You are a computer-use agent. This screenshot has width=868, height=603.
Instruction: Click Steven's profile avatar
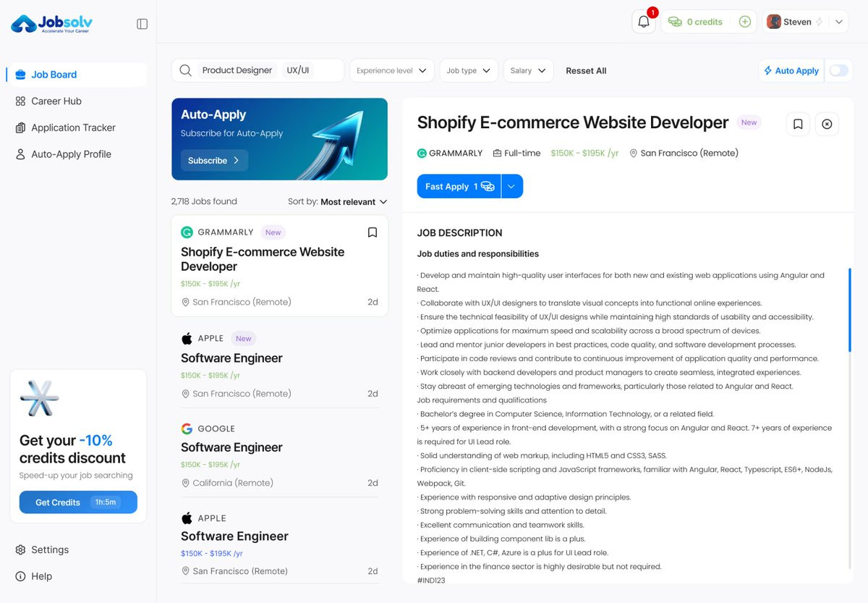click(x=774, y=22)
